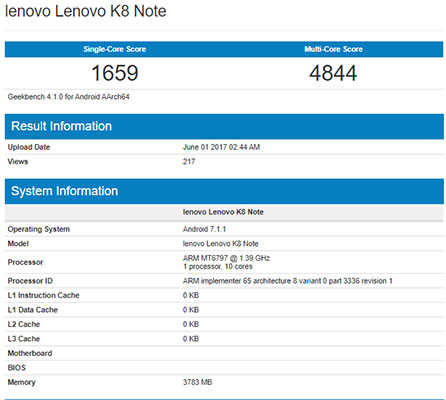This screenshot has width=446, height=400.
Task: Click the bold 'lenovo Lenovo K8 Note' table header
Action: pyautogui.click(x=223, y=212)
